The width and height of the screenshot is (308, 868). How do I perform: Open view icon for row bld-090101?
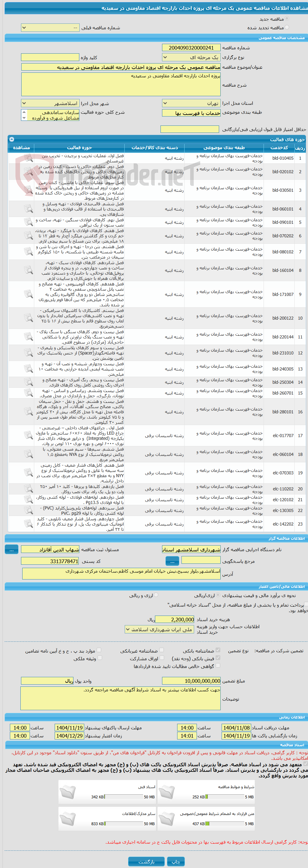[x=28, y=222]
